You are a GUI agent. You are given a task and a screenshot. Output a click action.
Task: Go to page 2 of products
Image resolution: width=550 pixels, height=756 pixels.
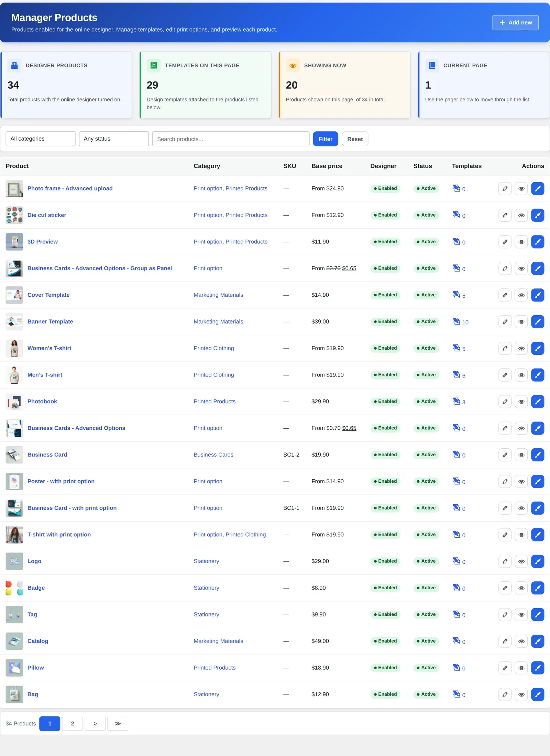click(73, 723)
